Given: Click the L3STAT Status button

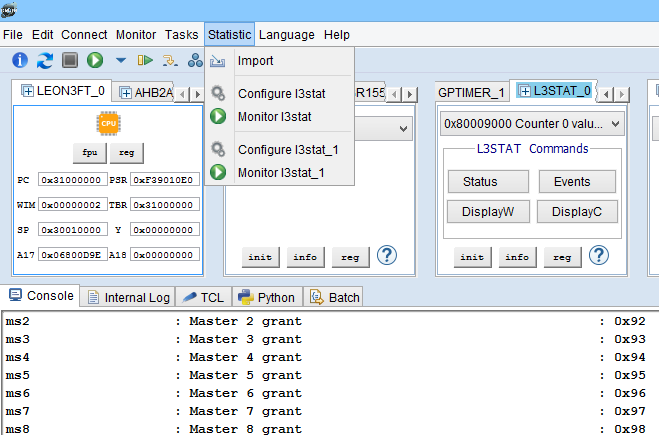Looking at the screenshot, I should pyautogui.click(x=488, y=182).
